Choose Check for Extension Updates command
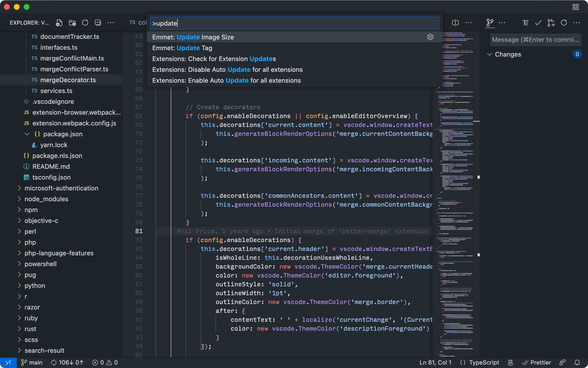The width and height of the screenshot is (588, 368). point(214,59)
